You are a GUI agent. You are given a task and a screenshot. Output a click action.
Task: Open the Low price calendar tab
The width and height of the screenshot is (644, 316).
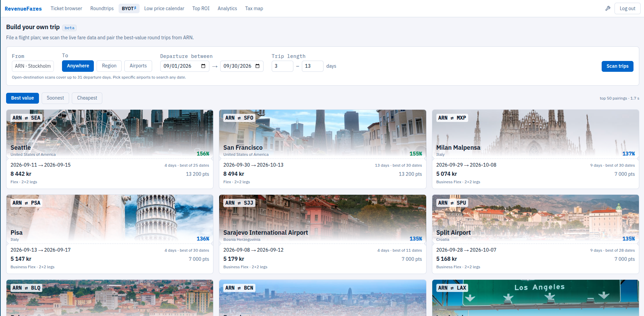pos(164,8)
